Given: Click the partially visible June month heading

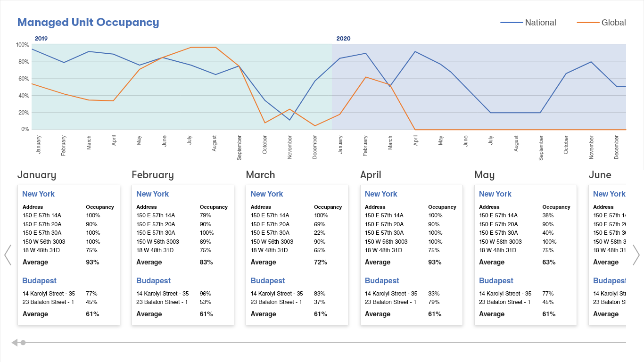Looking at the screenshot, I should coord(600,175).
